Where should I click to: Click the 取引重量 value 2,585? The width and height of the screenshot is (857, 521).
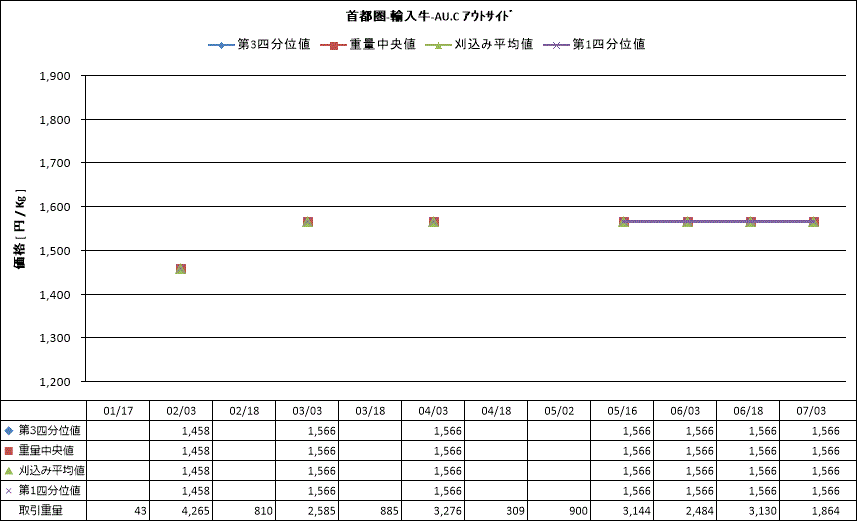point(321,511)
